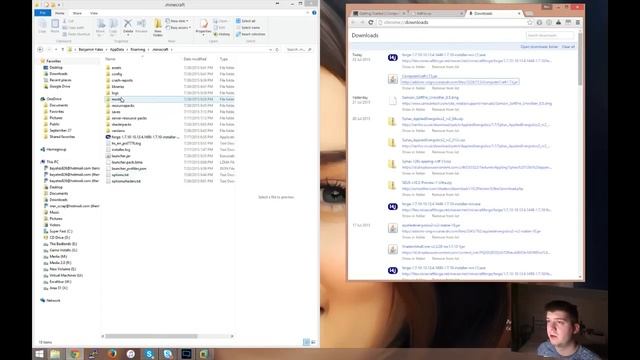This screenshot has height=360, width=640.
Task: Select the mods folder row
Action: pos(169,99)
